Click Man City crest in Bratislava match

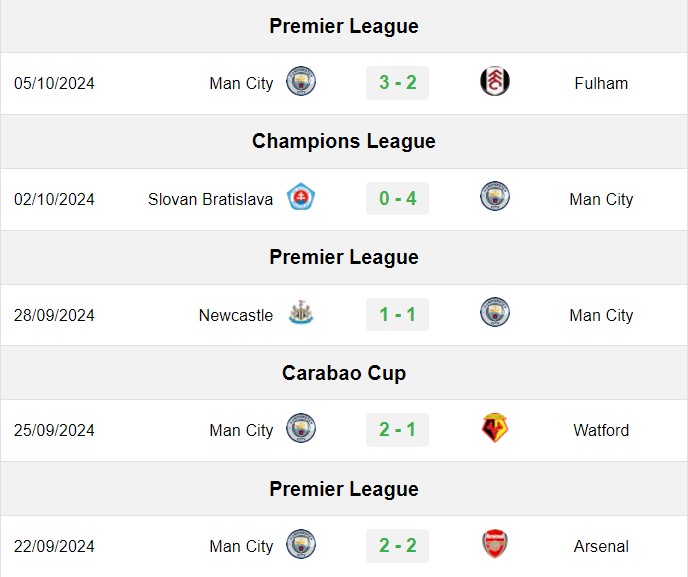494,197
